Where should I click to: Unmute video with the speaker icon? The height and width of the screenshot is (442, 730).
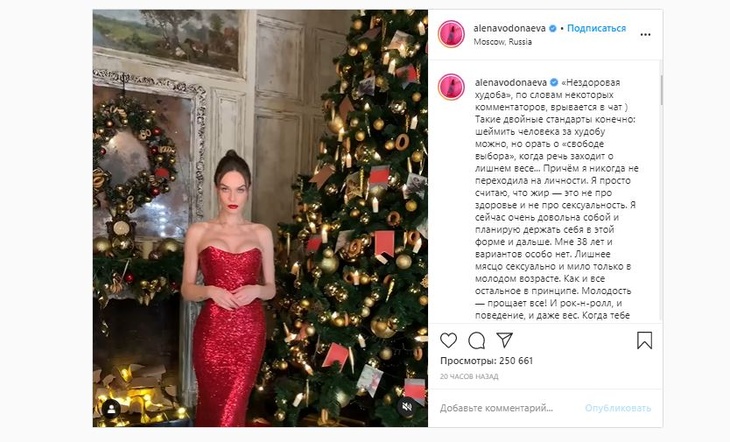coord(407,407)
